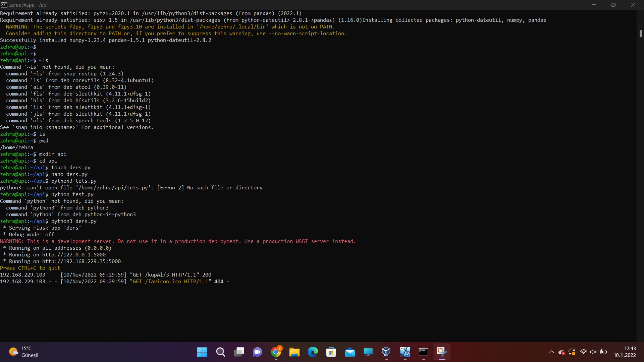Click the terminal's vertical scrollbar thumb
The width and height of the screenshot is (644, 362).
(640, 34)
